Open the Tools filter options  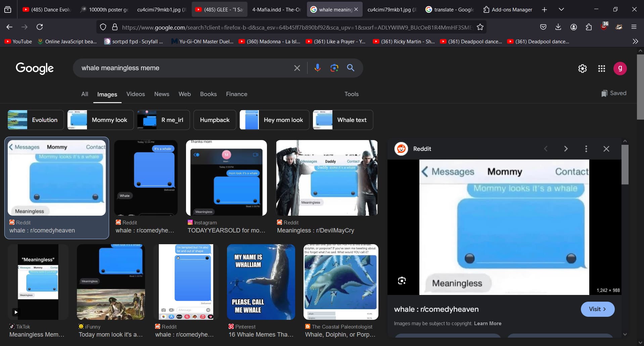(x=352, y=94)
